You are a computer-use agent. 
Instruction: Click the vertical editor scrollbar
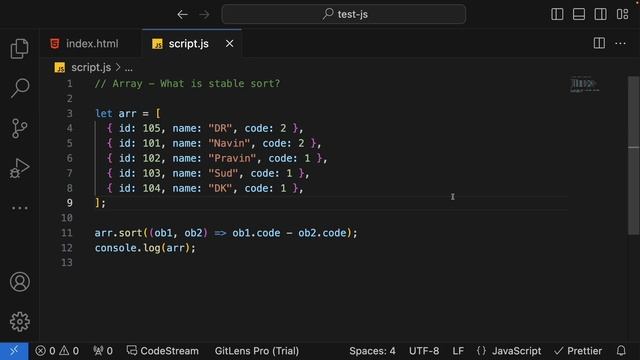pos(633,155)
